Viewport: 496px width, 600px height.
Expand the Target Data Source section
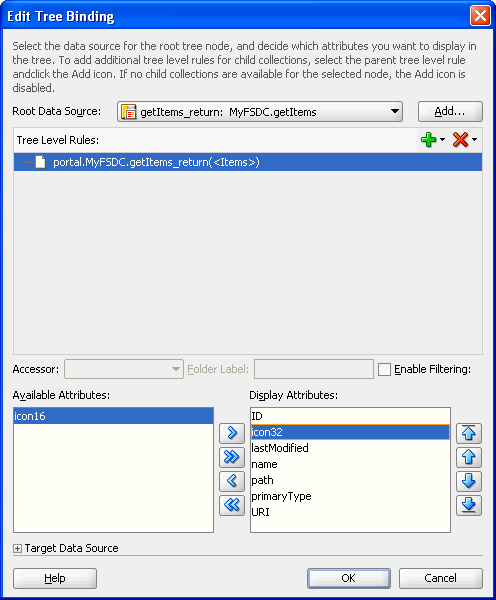pos(17,548)
